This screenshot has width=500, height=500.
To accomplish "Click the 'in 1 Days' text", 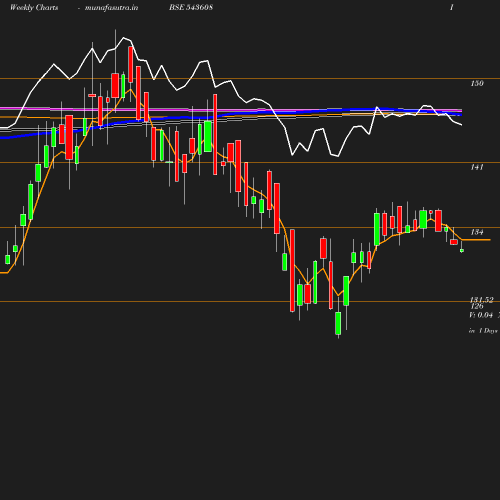I will 483,331.
